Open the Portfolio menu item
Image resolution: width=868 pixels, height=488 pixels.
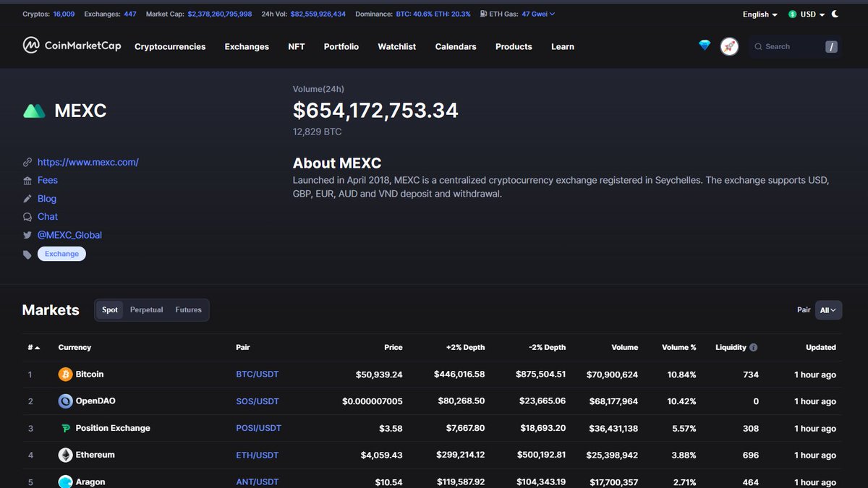(341, 46)
